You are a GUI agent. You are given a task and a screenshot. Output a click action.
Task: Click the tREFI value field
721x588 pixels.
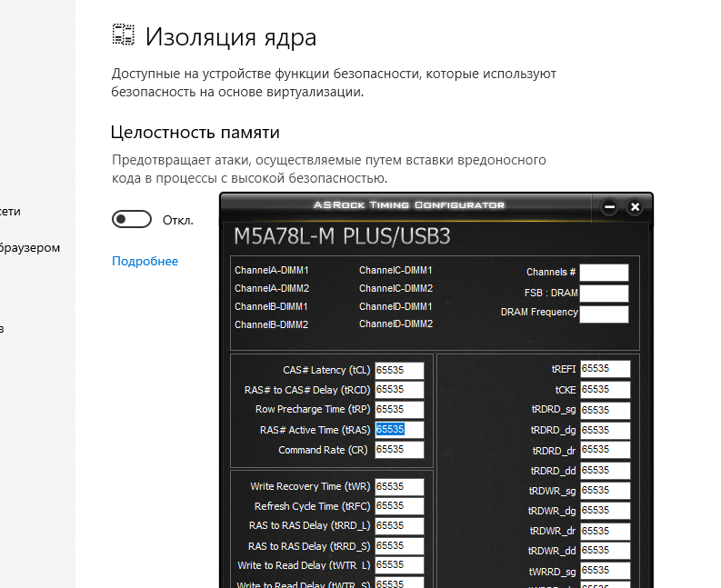point(606,369)
